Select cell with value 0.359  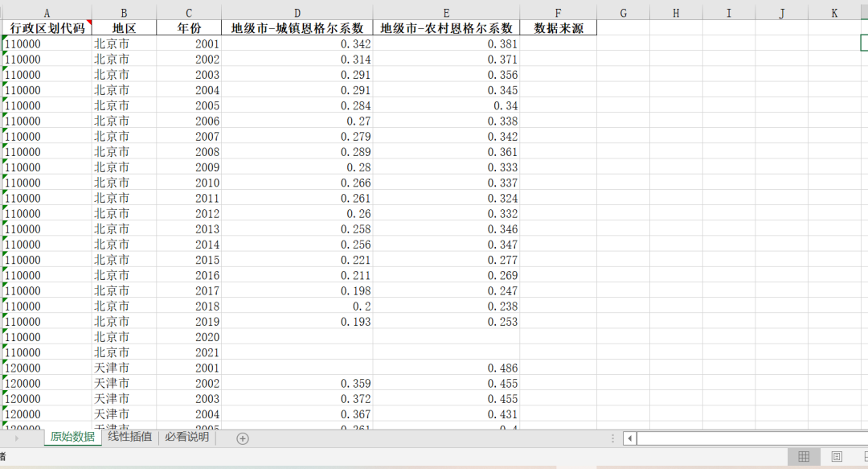click(x=297, y=384)
